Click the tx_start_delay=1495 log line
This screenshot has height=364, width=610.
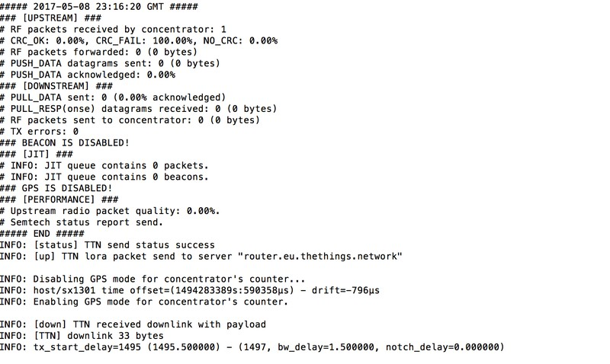252,347
